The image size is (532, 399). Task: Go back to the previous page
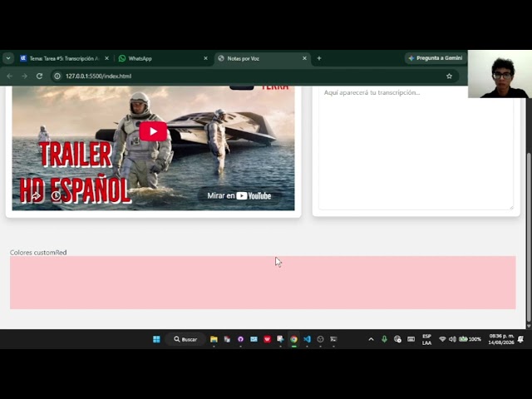coord(9,76)
